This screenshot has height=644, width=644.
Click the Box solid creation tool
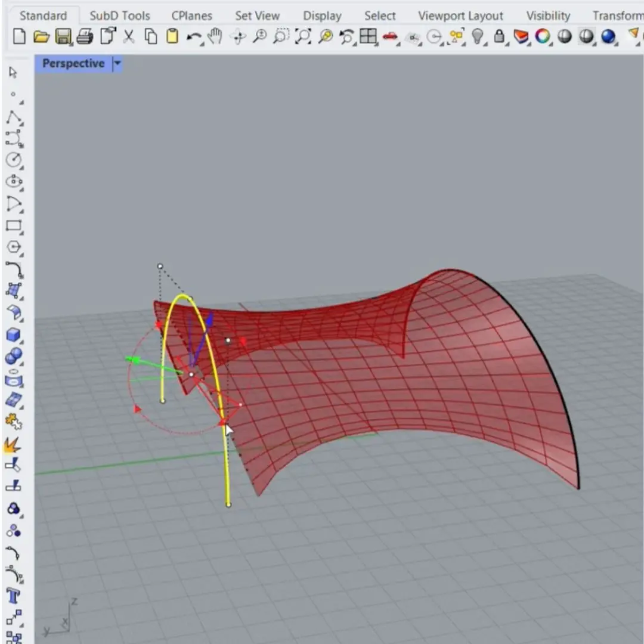pyautogui.click(x=14, y=335)
